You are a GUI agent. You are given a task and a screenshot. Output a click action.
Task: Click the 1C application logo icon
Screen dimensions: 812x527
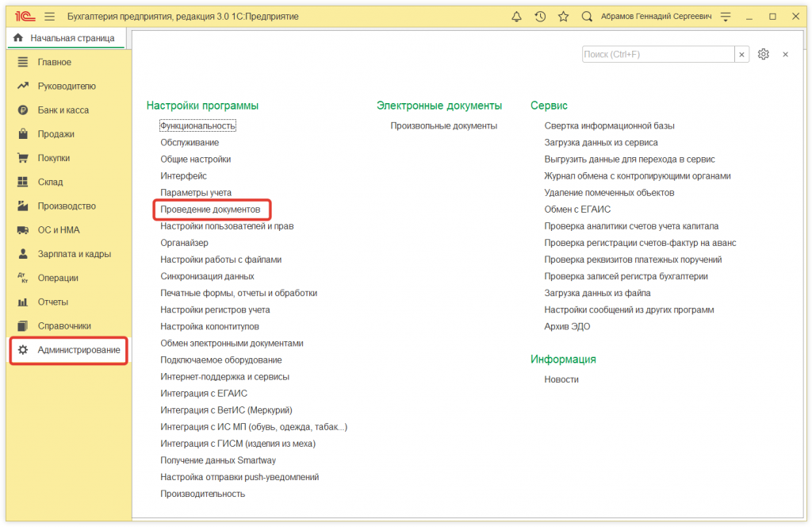click(x=23, y=16)
